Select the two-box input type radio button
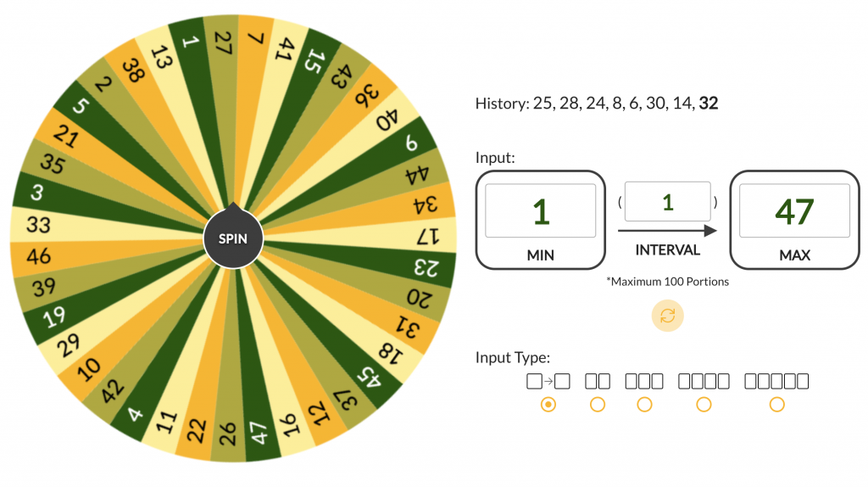This screenshot has width=868, height=487. point(598,405)
